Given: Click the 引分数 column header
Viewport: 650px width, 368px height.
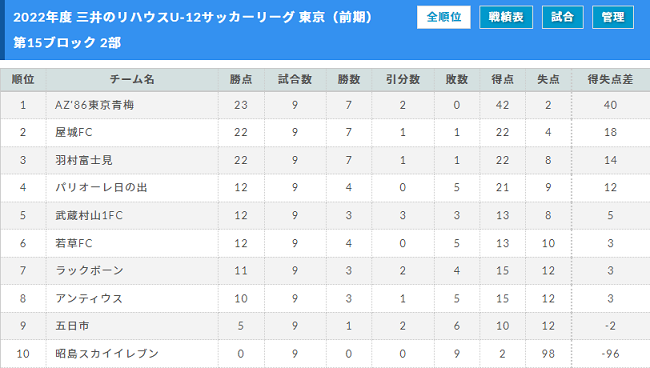Looking at the screenshot, I should (403, 80).
